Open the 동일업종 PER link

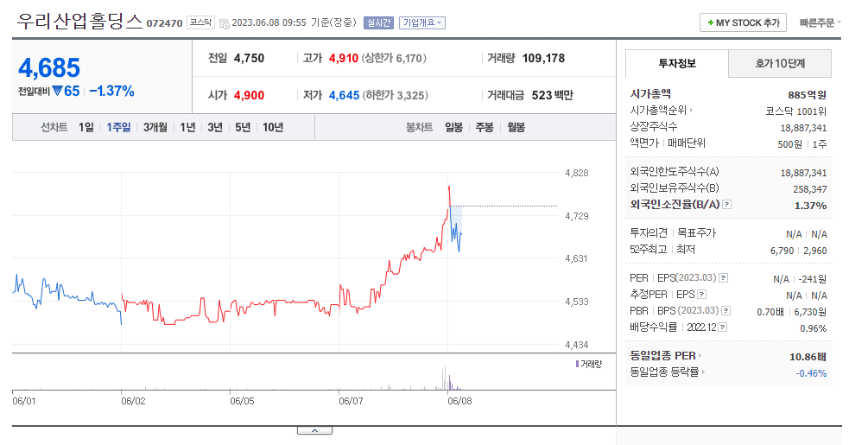[x=662, y=356]
